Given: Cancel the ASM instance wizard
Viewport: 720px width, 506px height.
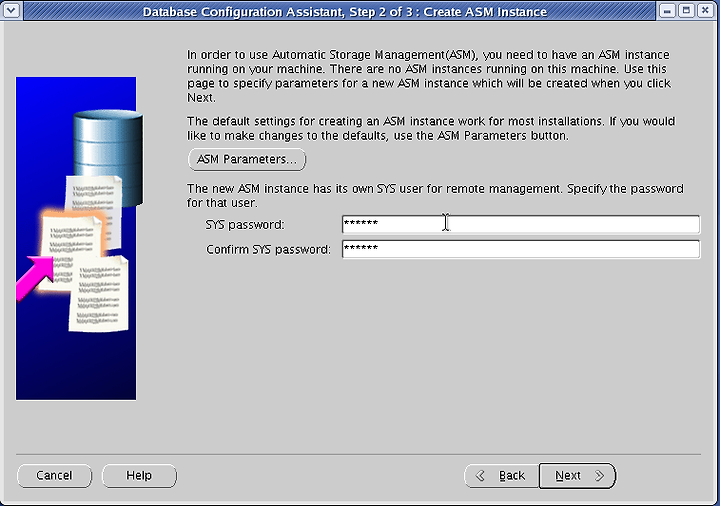Looking at the screenshot, I should 54,476.
